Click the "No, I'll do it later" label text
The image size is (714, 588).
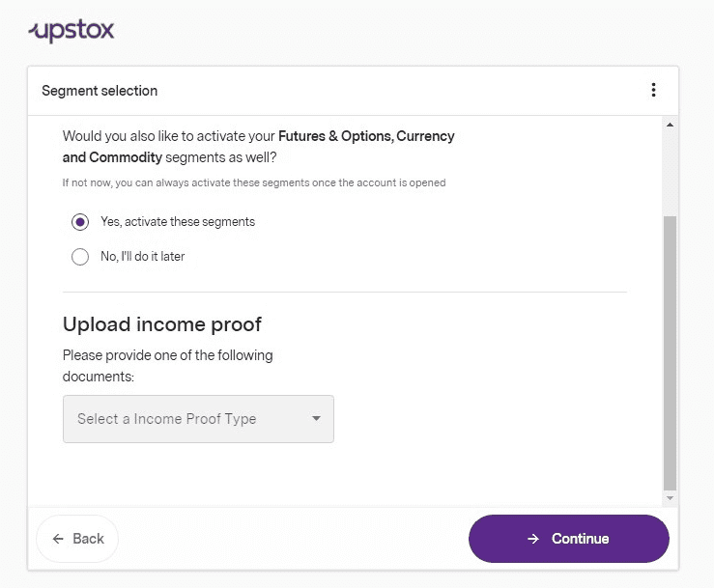point(143,256)
